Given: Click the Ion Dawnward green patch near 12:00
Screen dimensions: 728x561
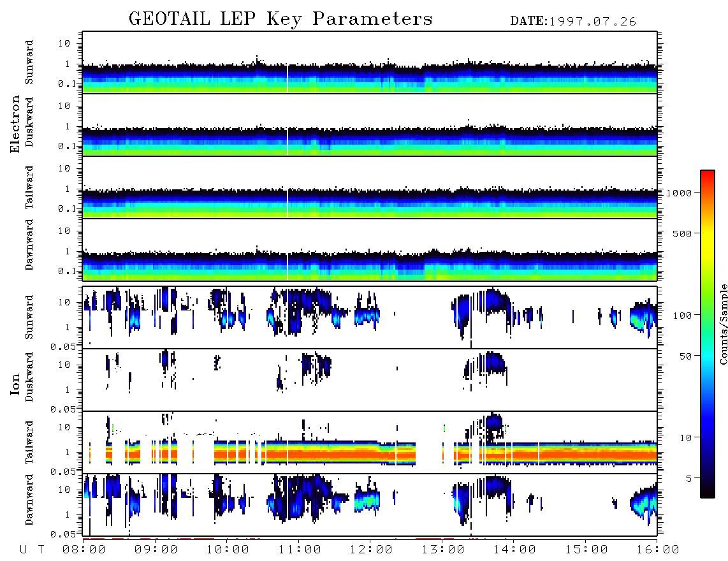Looking at the screenshot, I should pyautogui.click(x=367, y=502).
